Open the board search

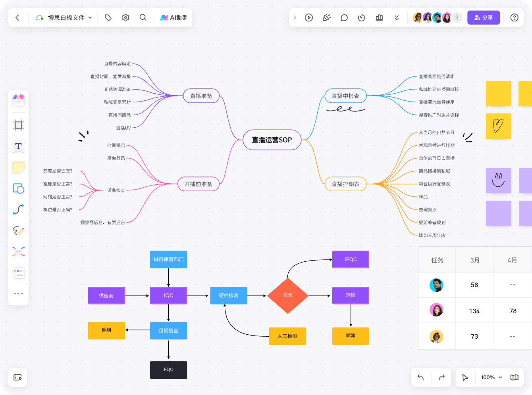click(143, 17)
